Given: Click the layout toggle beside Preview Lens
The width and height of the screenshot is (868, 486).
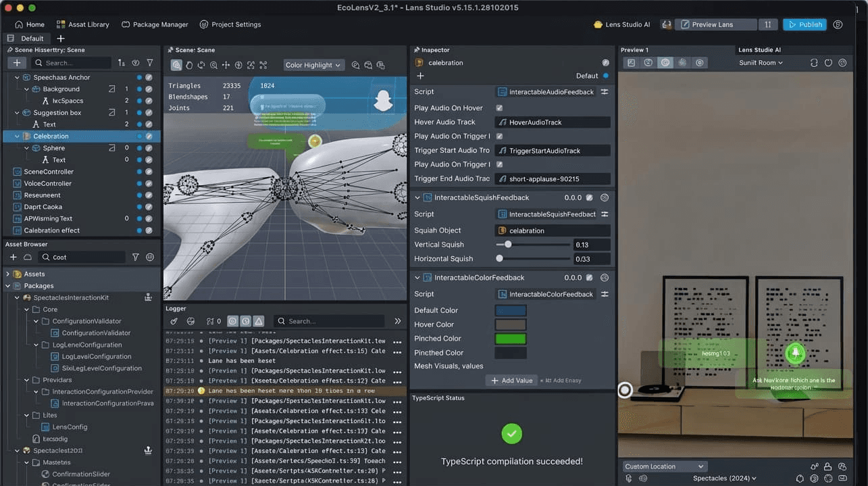Looking at the screenshot, I should [768, 24].
